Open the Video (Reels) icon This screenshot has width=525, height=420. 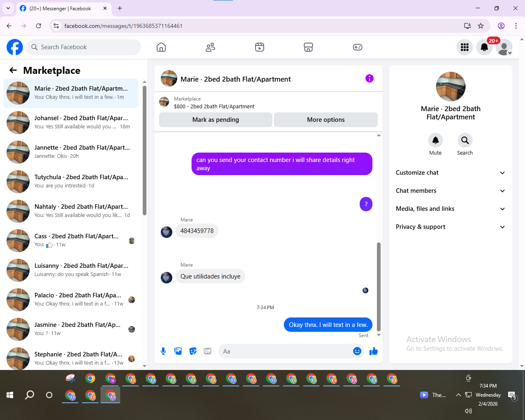(x=260, y=47)
